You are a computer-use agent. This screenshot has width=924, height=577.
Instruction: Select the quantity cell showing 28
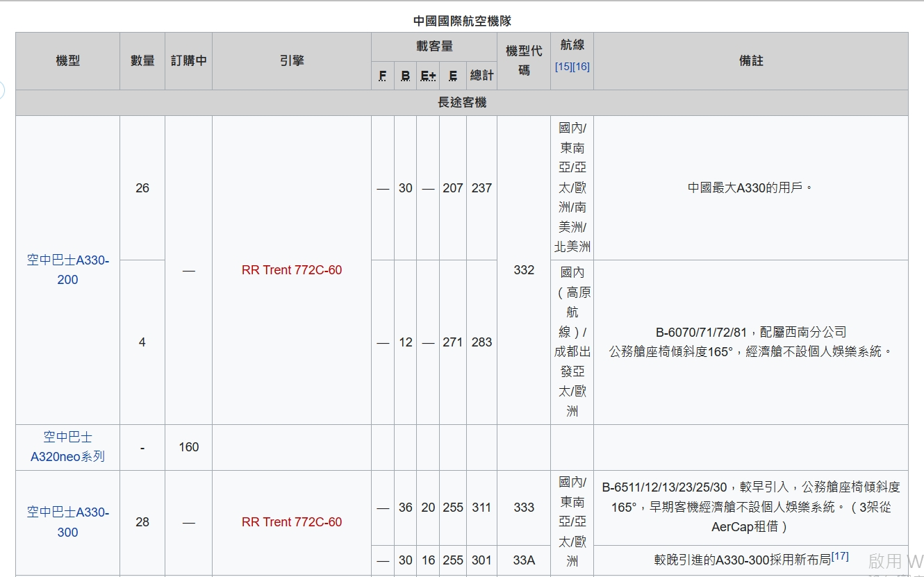[142, 522]
